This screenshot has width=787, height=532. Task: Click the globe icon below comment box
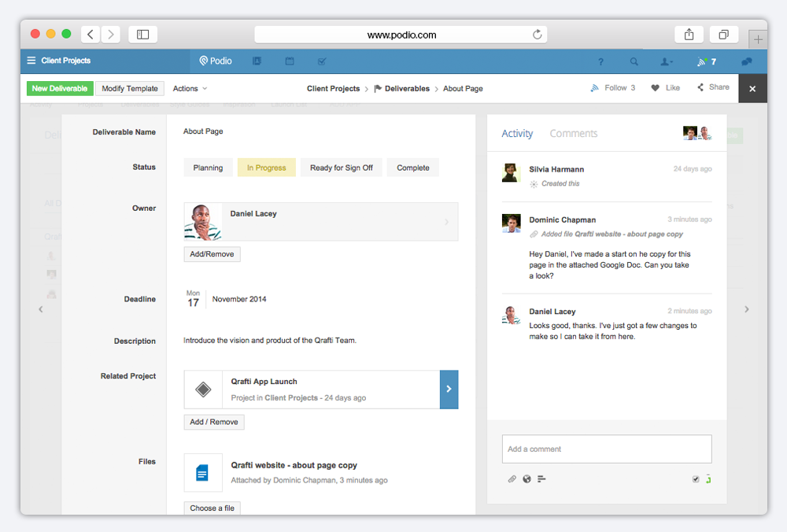point(527,478)
